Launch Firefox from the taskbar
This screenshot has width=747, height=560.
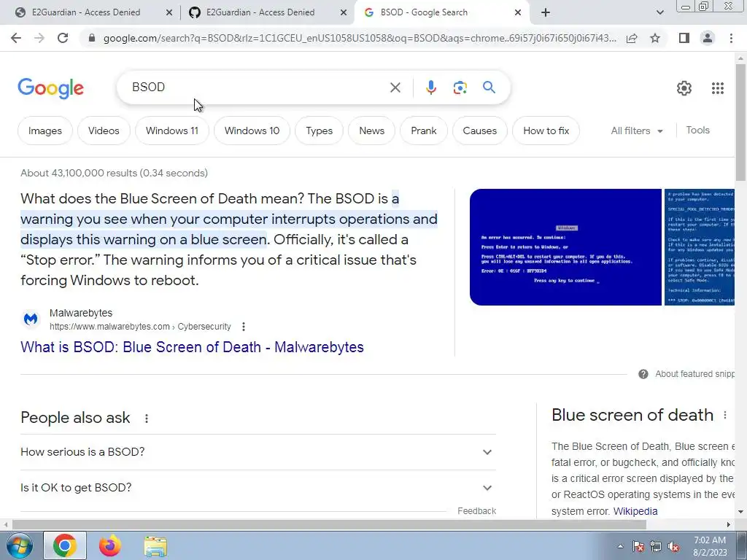tap(110, 545)
